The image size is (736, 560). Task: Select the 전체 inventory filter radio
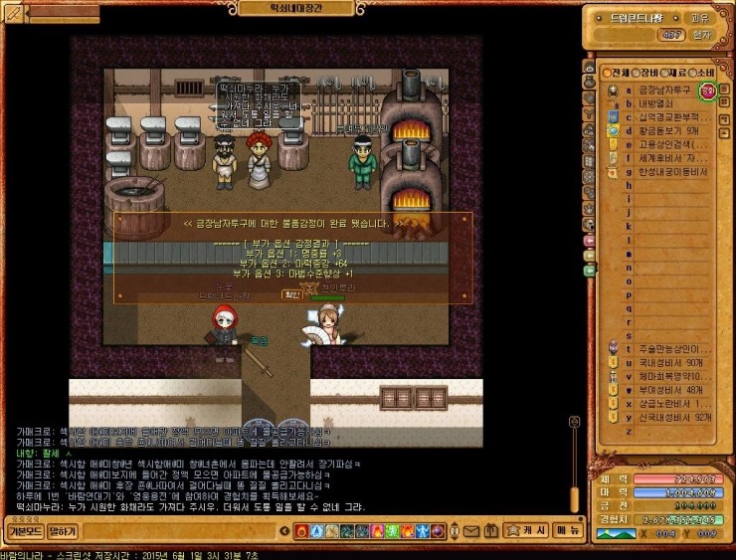click(608, 73)
